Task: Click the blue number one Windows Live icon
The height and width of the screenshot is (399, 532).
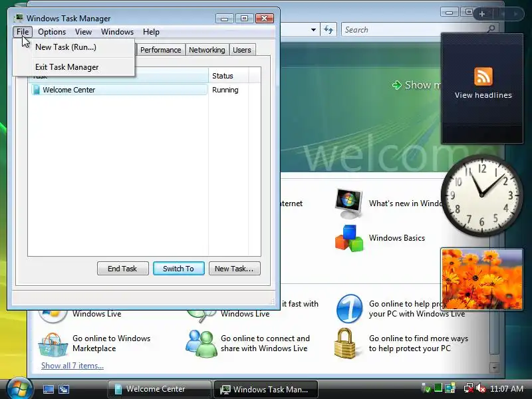Action: point(349,309)
